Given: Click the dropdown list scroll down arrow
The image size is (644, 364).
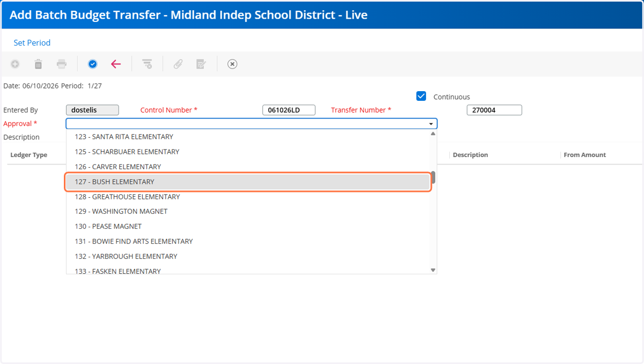Looking at the screenshot, I should [433, 270].
